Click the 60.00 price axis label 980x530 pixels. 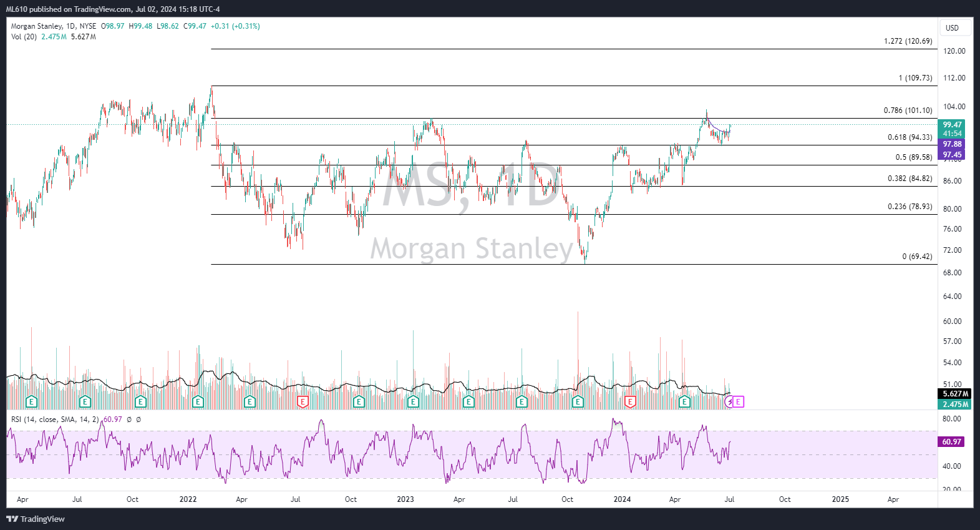[953, 321]
